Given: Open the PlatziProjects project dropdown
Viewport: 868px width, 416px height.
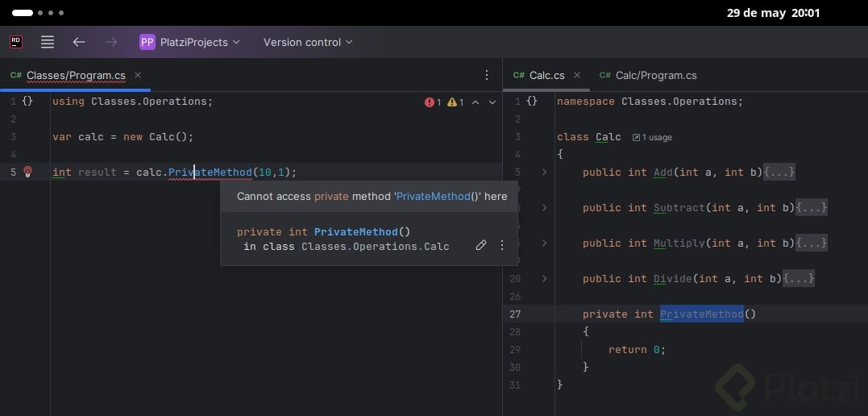Looking at the screenshot, I should click(x=190, y=42).
